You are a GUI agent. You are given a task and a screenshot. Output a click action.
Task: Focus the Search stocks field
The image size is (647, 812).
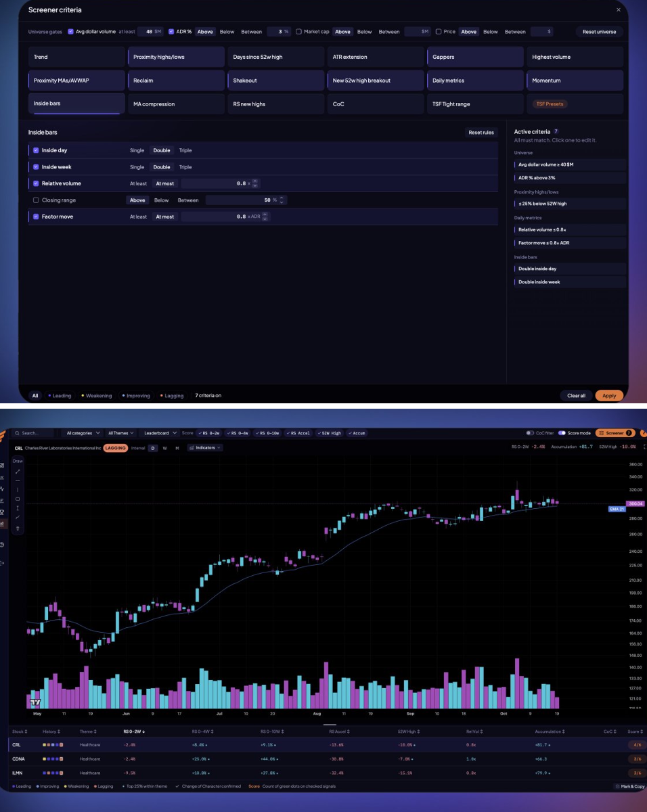[x=34, y=433]
